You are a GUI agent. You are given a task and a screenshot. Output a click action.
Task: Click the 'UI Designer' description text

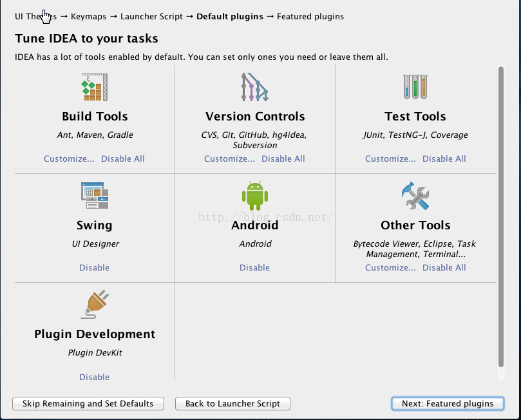click(95, 244)
